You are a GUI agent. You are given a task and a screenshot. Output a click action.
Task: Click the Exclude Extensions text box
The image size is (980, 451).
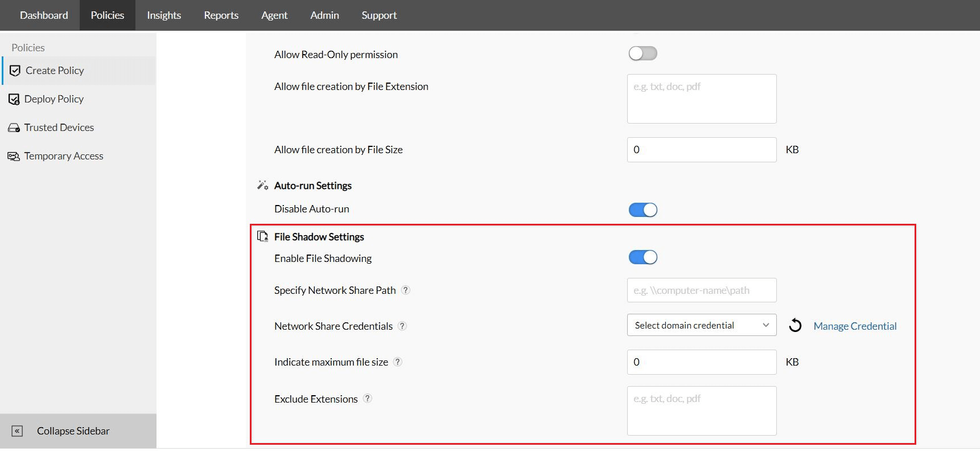(x=701, y=411)
